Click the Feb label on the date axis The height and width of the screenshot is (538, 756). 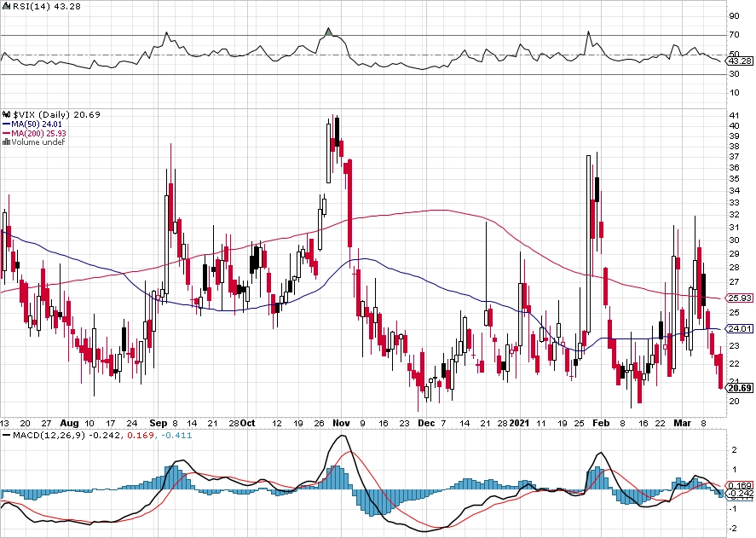tap(601, 423)
